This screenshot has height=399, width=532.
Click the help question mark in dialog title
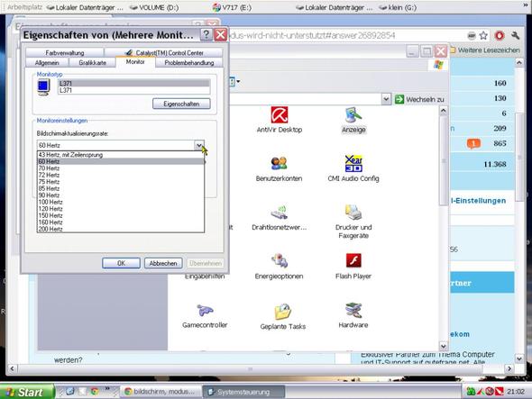(x=206, y=34)
